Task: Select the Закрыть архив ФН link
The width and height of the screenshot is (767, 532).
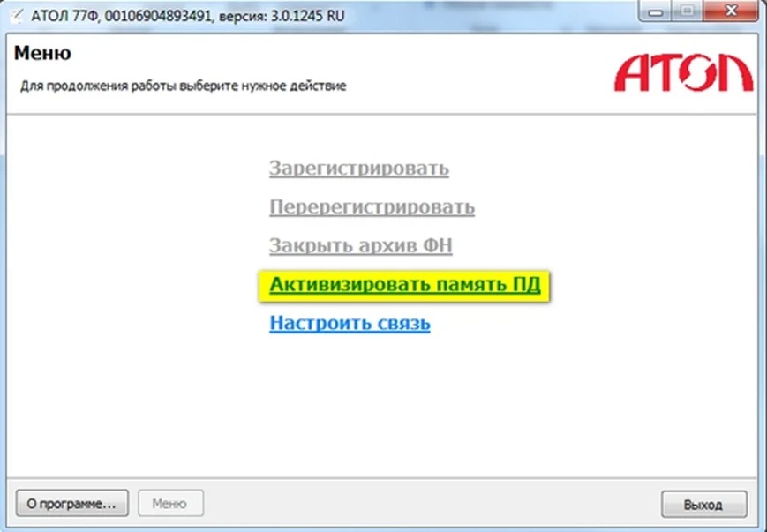Action: 360,245
